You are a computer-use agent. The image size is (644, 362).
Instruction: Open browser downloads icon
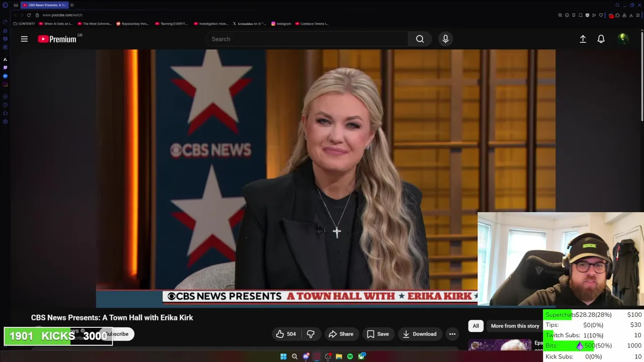point(631,15)
